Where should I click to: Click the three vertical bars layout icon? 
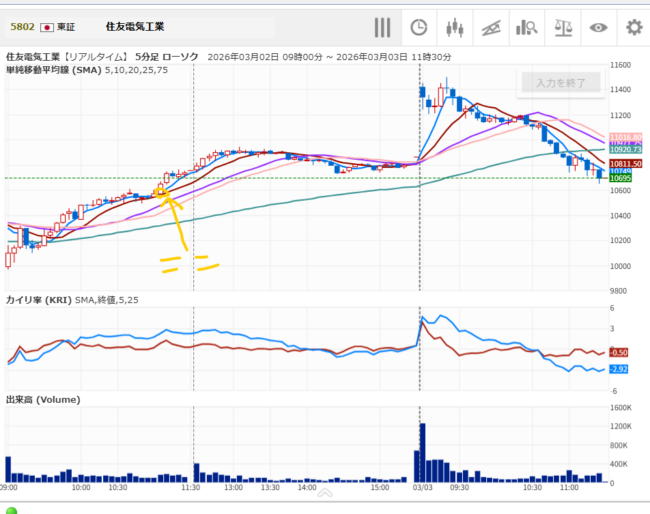pyautogui.click(x=383, y=27)
